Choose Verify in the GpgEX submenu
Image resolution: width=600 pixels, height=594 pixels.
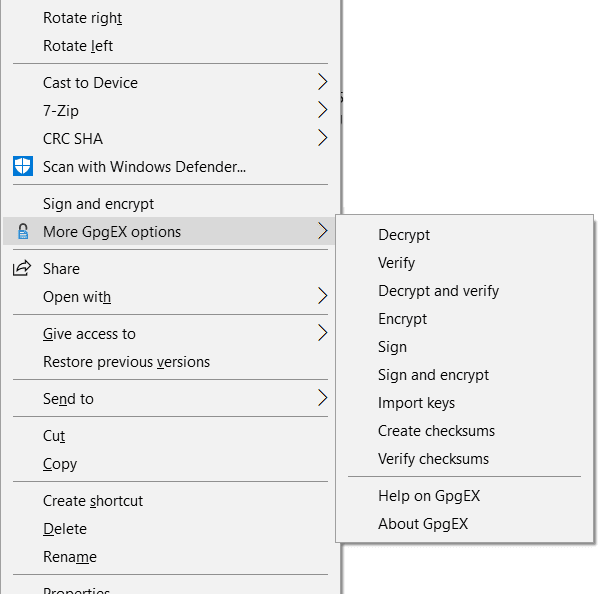click(x=397, y=263)
